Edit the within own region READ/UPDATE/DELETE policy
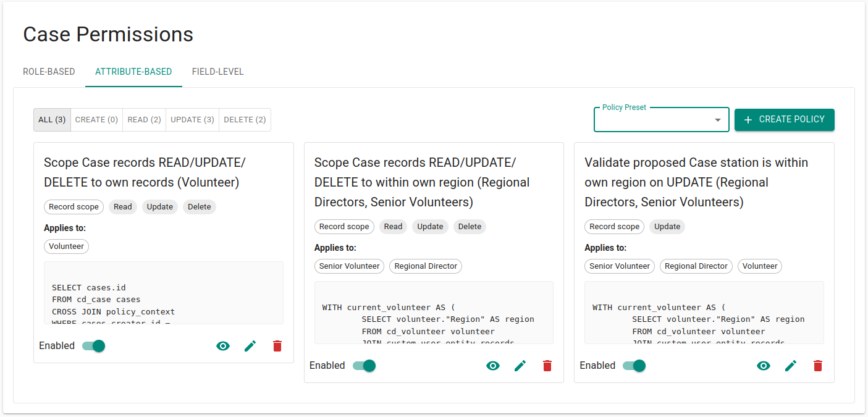The image size is (868, 417). click(520, 366)
